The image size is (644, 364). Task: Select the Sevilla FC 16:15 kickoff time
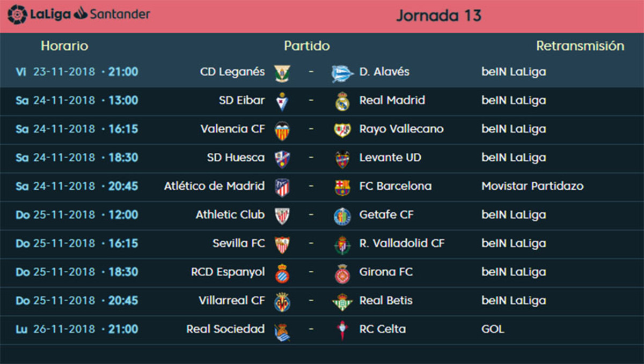pyautogui.click(x=123, y=243)
